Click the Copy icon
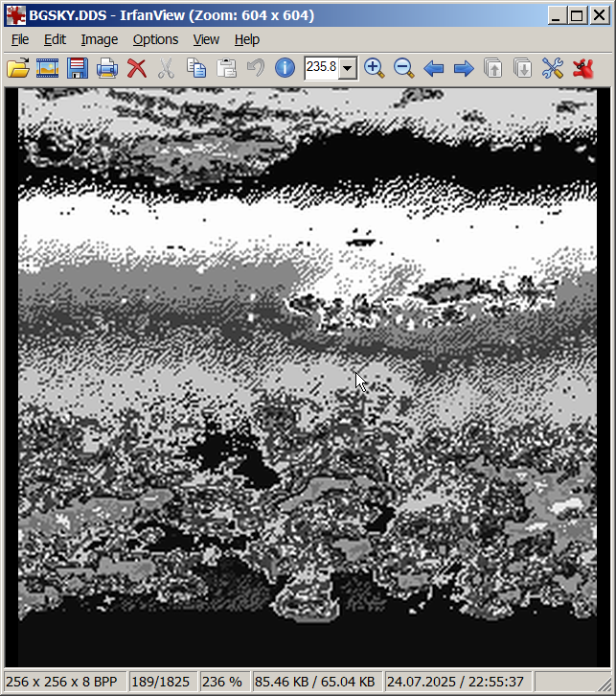This screenshot has width=616, height=696. pos(196,68)
